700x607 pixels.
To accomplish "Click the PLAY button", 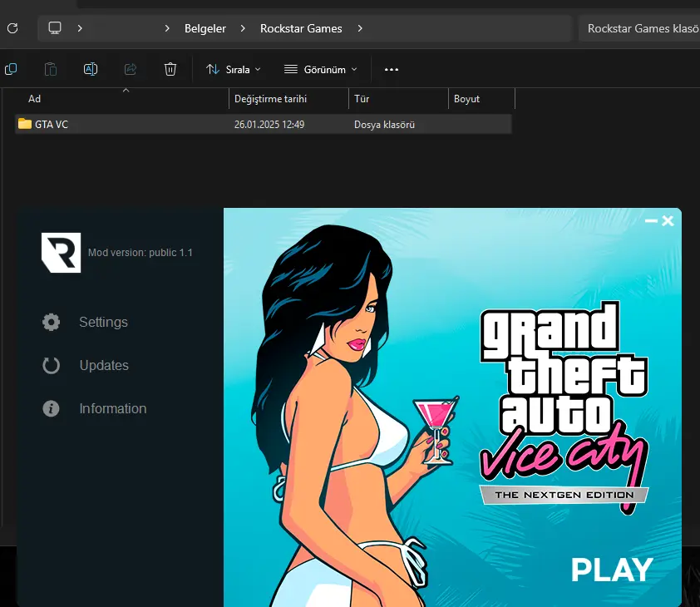I will pos(612,570).
